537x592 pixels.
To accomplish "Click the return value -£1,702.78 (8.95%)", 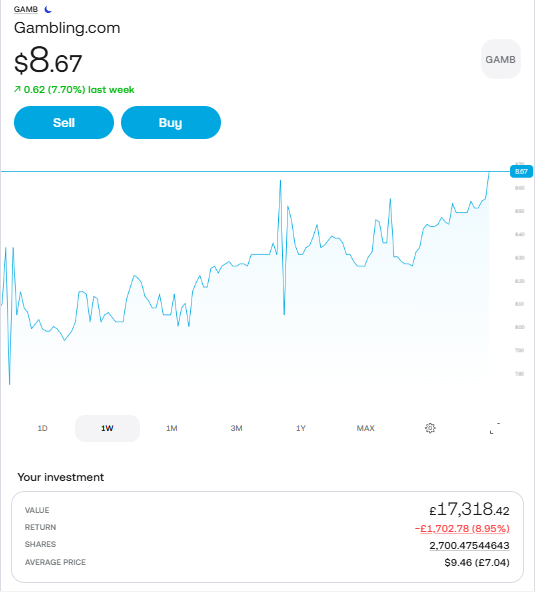I will pos(462,528).
